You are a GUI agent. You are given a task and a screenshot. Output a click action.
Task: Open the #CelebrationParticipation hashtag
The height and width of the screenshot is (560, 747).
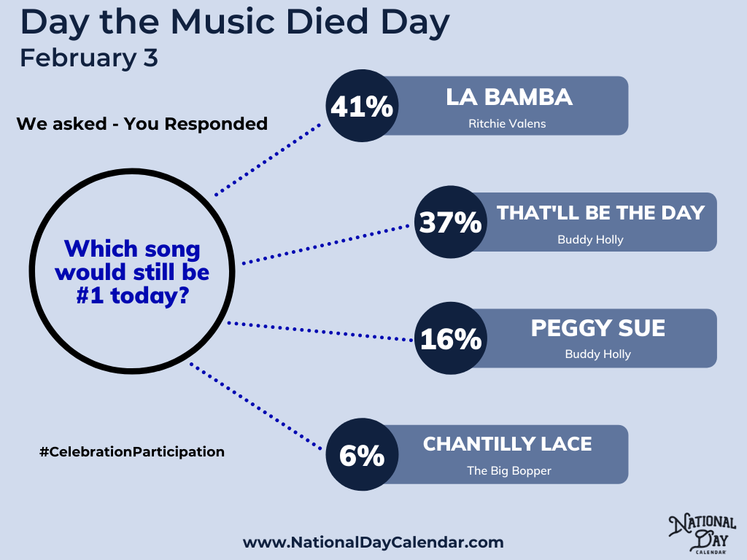coord(131,452)
